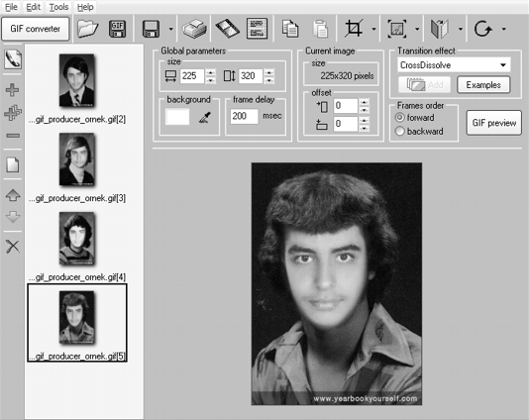Image resolution: width=529 pixels, height=420 pixels.
Task: Click the X delete frame icon
Action: pyautogui.click(x=13, y=247)
